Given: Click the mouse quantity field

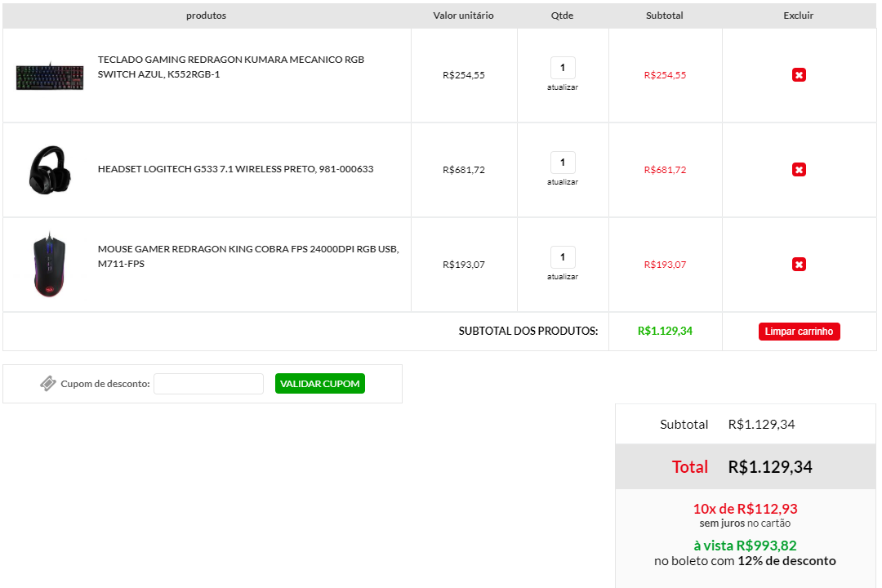Looking at the screenshot, I should click(563, 257).
